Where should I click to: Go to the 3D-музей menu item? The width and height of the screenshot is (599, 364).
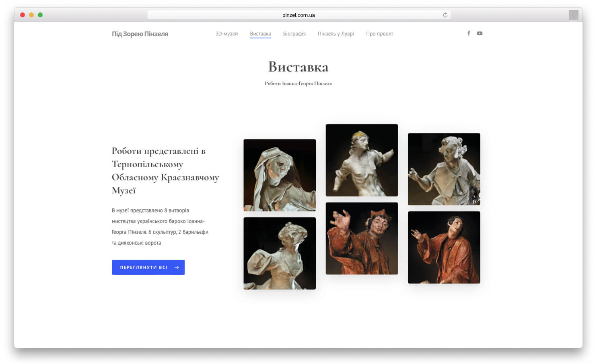(x=226, y=34)
